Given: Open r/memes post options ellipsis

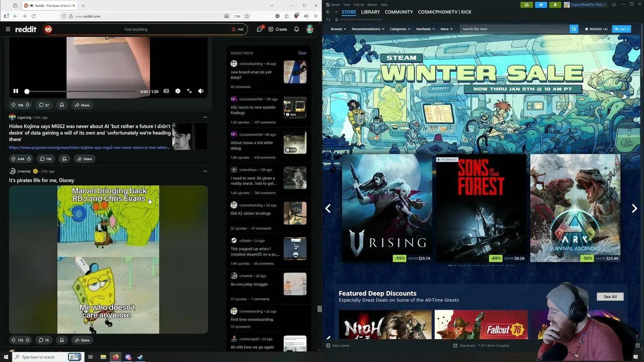Looking at the screenshot, I should (x=205, y=171).
